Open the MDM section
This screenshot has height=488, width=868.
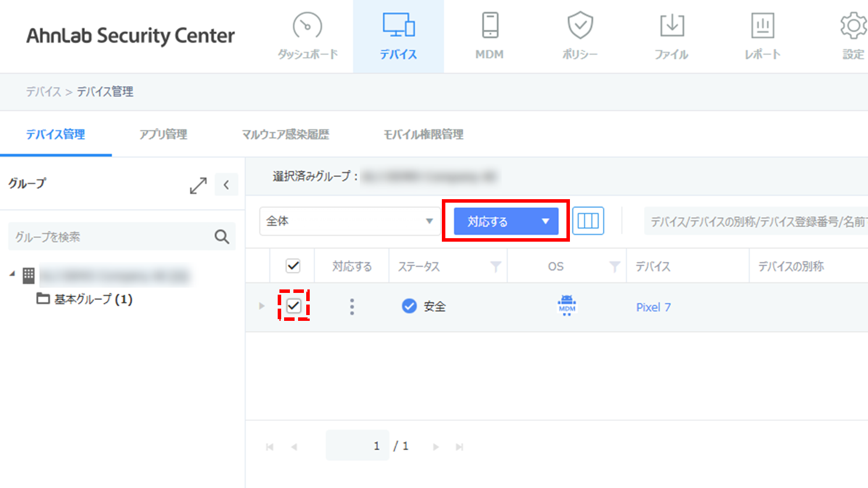pos(490,36)
